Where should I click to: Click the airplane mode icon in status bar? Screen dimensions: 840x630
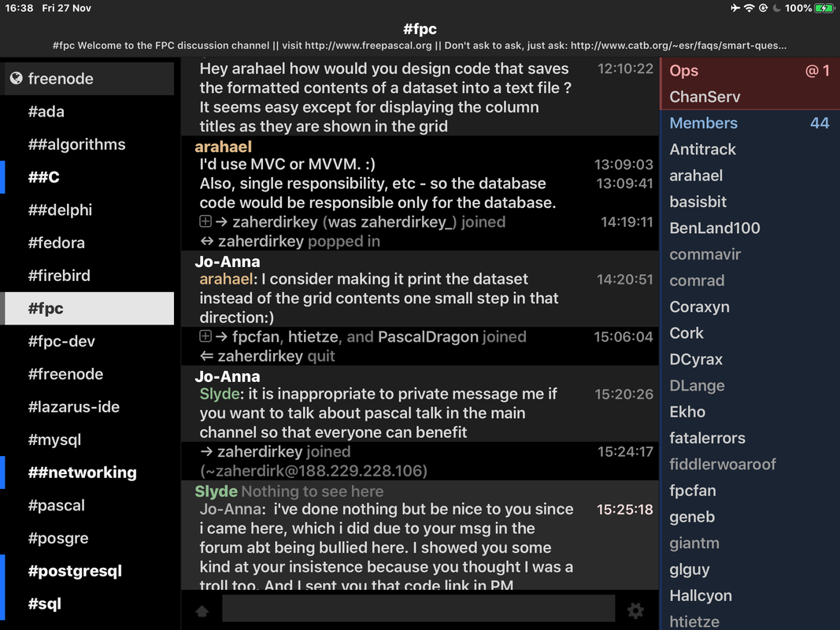point(735,8)
